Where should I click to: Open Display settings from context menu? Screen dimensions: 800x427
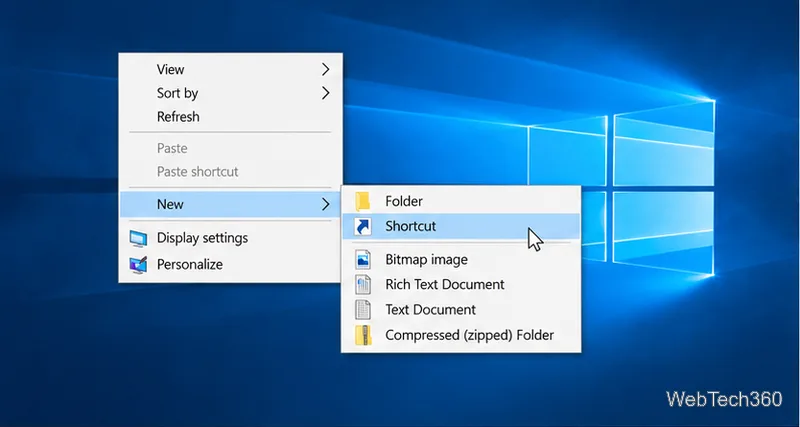(x=230, y=238)
